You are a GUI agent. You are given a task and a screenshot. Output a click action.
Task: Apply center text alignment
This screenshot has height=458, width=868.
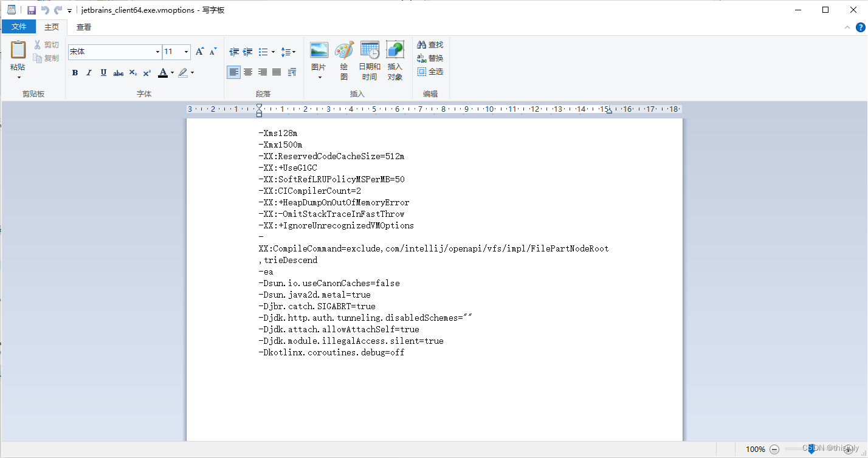pyautogui.click(x=248, y=72)
